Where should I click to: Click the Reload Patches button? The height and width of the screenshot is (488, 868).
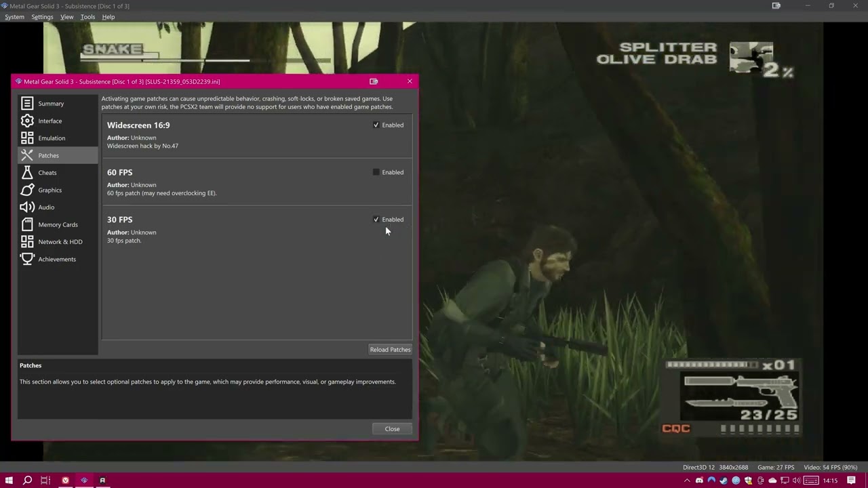click(390, 350)
